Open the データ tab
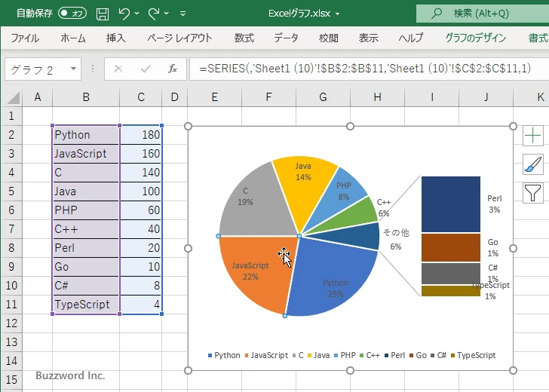This screenshot has width=549, height=392. pyautogui.click(x=286, y=38)
